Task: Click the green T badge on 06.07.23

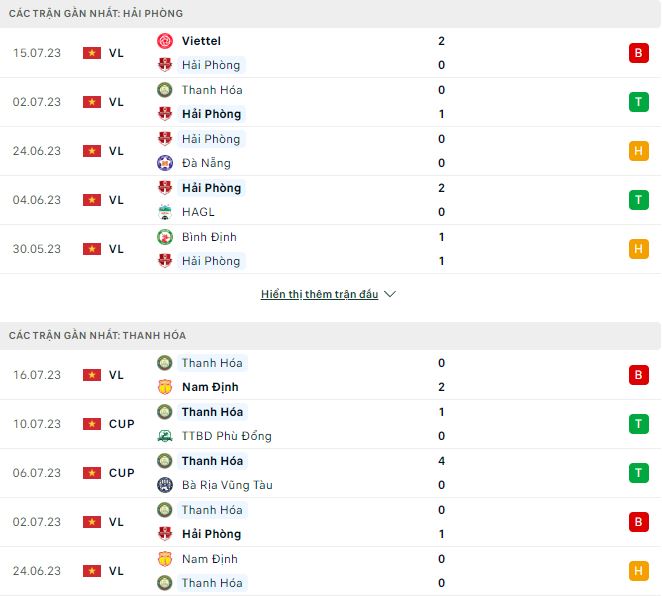Action: (639, 473)
